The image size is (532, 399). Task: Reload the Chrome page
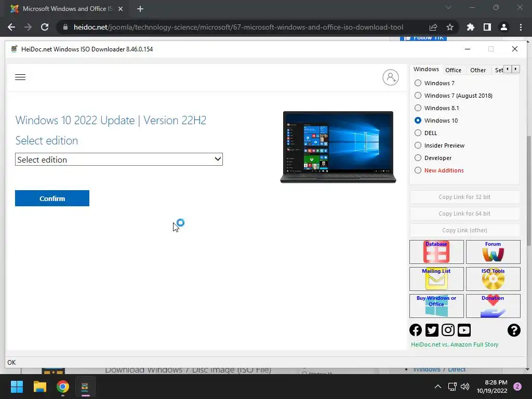45,27
